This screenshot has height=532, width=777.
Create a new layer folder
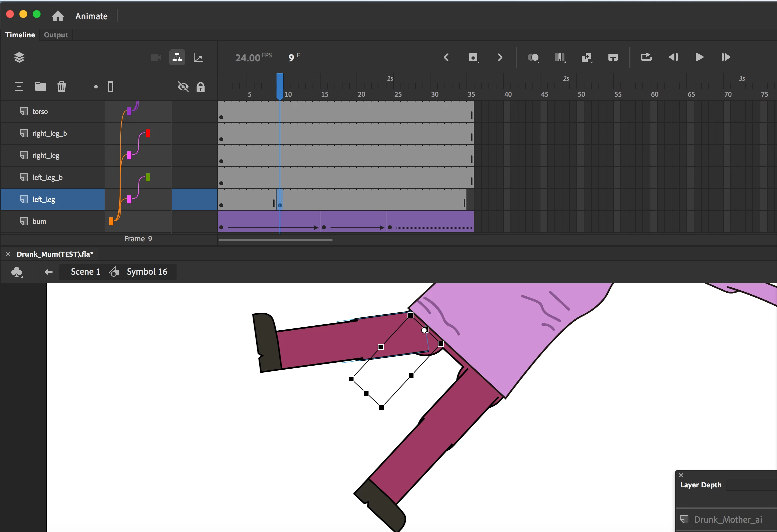(x=40, y=87)
